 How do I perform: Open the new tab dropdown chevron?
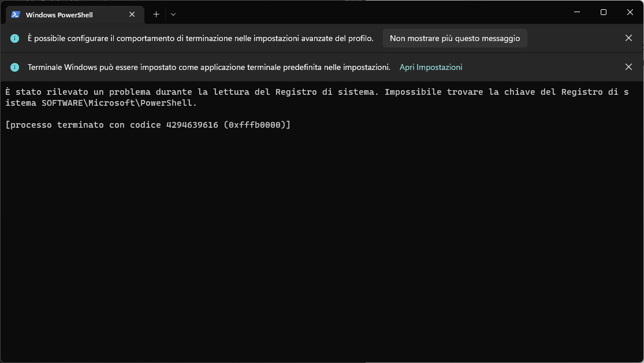[173, 14]
